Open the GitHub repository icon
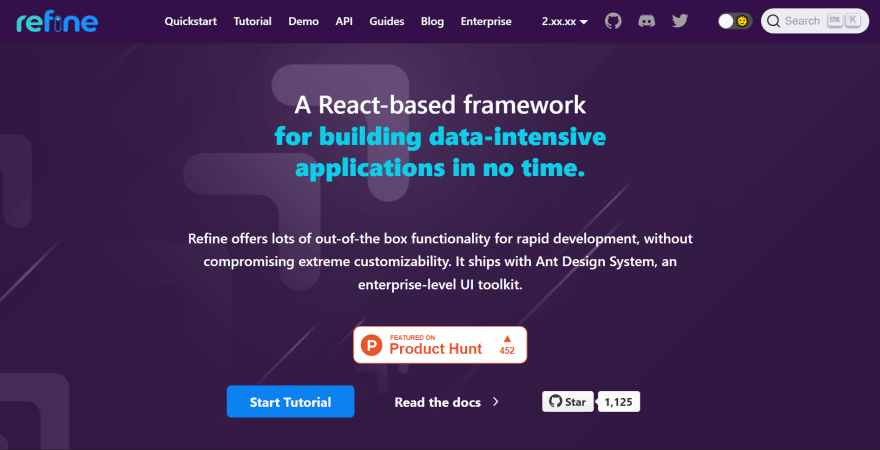Viewport: 880px width, 450px height. click(613, 21)
